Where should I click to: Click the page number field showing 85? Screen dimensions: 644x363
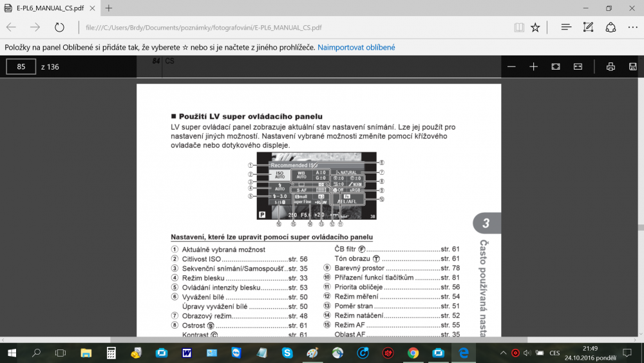coord(21,66)
